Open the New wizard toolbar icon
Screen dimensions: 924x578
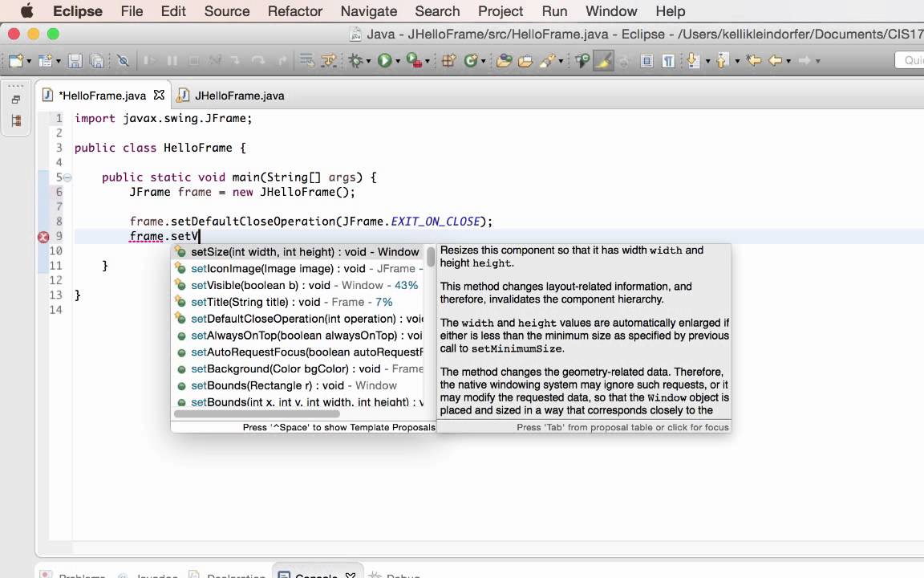point(16,60)
